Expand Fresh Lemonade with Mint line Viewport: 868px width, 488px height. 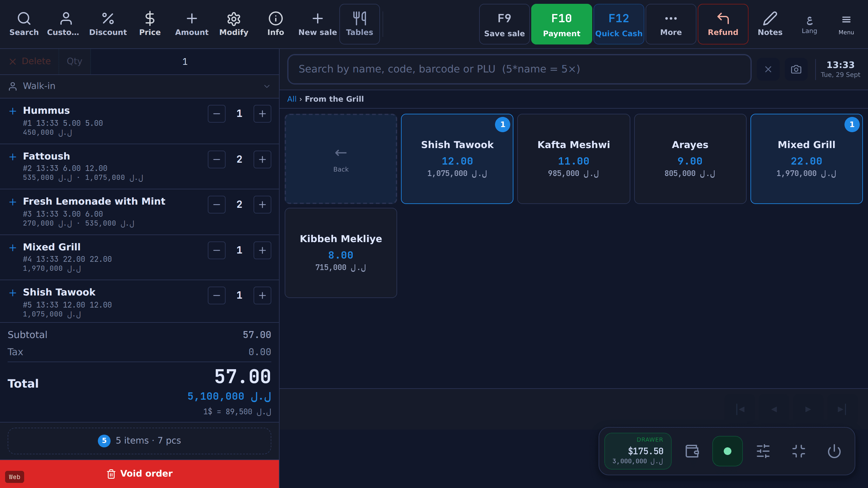[13, 202]
